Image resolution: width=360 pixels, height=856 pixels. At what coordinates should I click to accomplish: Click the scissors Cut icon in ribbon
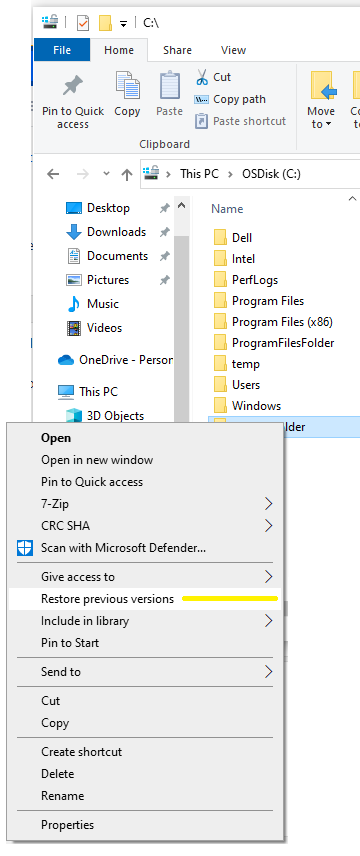coord(202,77)
